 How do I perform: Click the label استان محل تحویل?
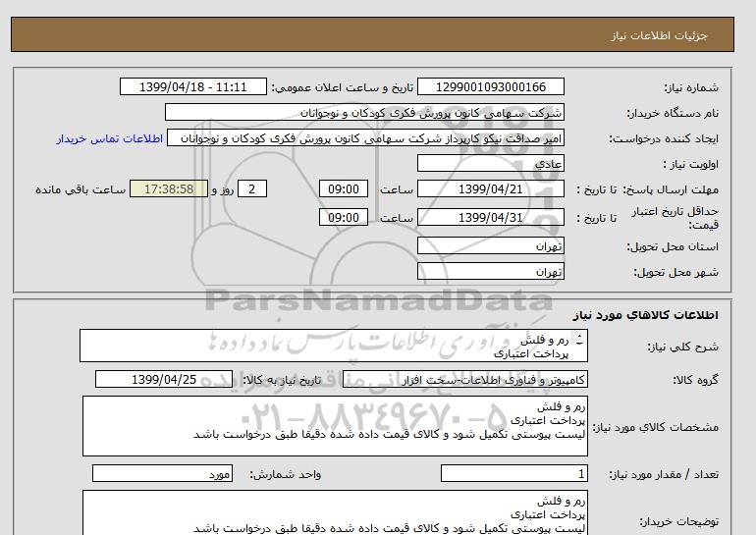[673, 246]
